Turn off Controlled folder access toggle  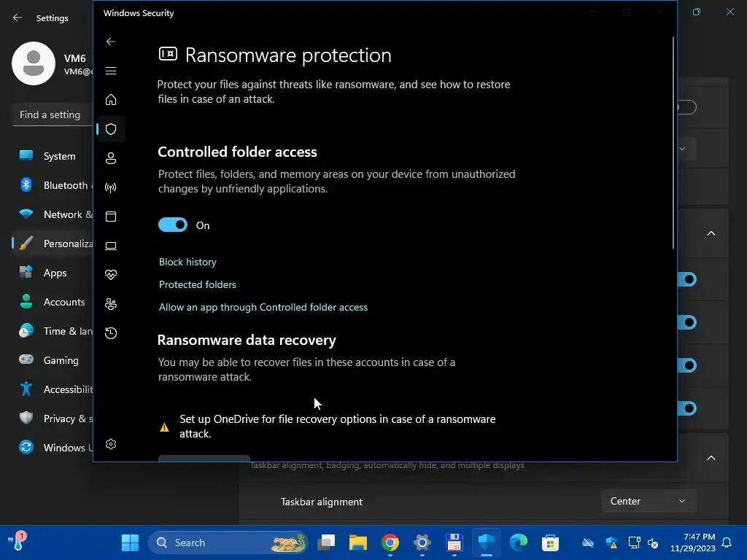click(x=173, y=225)
